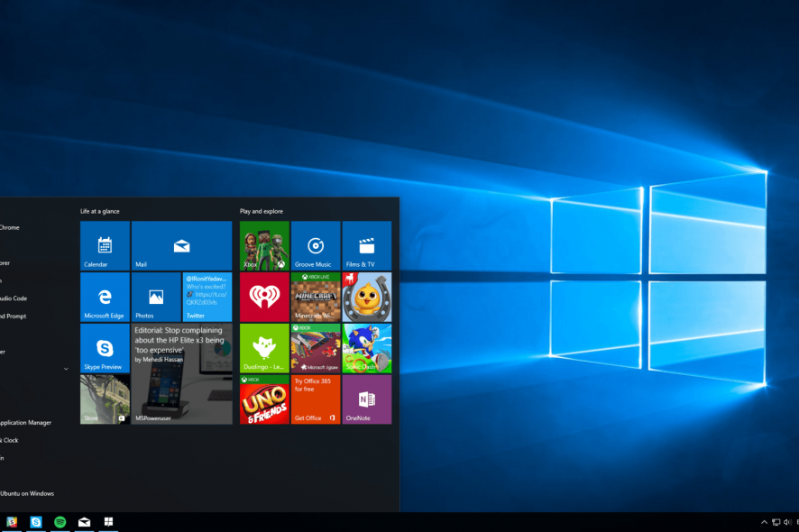This screenshot has height=532, width=799.
Task: Open the Calendar tile
Action: coord(105,245)
